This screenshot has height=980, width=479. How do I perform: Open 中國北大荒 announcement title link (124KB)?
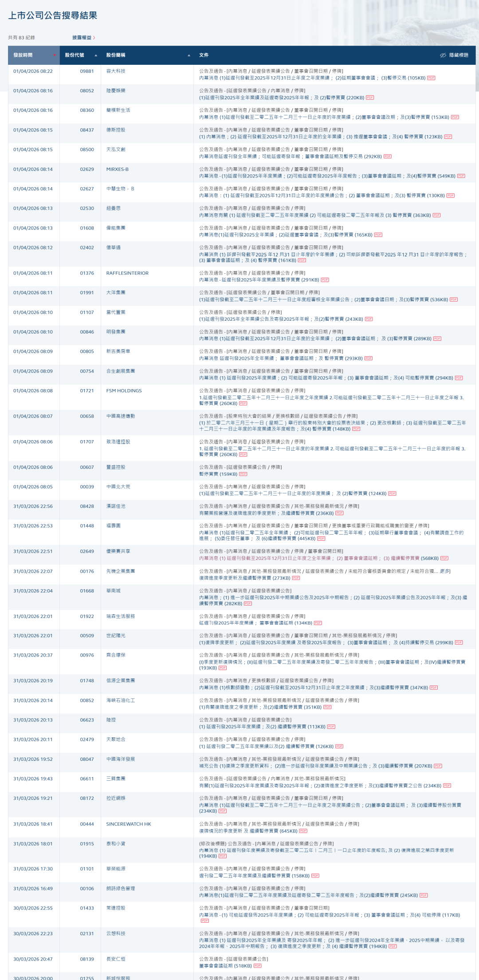tap(293, 493)
